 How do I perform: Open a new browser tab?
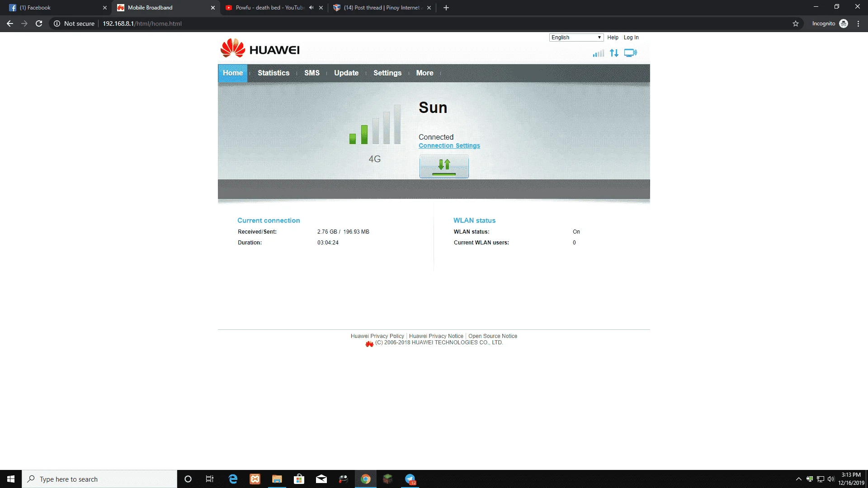pos(446,8)
